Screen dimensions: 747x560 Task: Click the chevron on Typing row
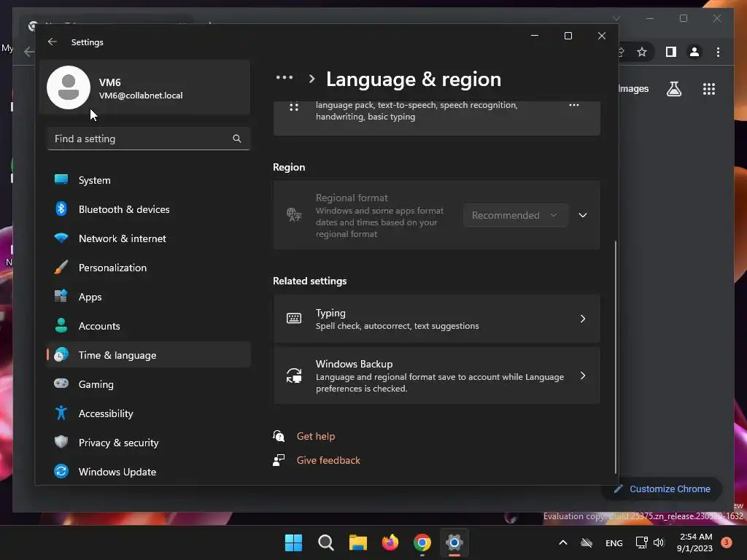583,319
